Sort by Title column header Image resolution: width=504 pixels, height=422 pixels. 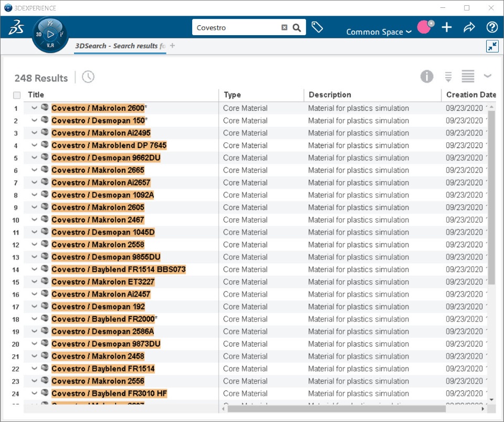36,95
